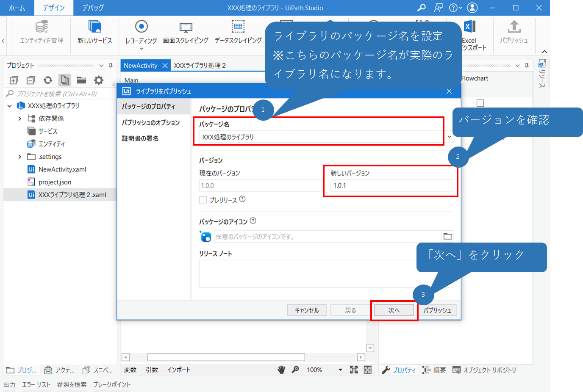The image size is (583, 392).
Task: Switch to the プロパティ panel tab
Action: [399, 370]
